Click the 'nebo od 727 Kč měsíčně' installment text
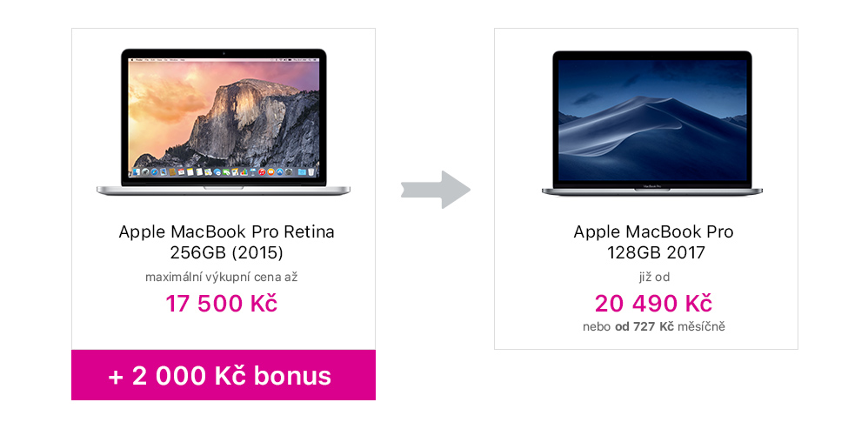The width and height of the screenshot is (868, 429). 654,327
